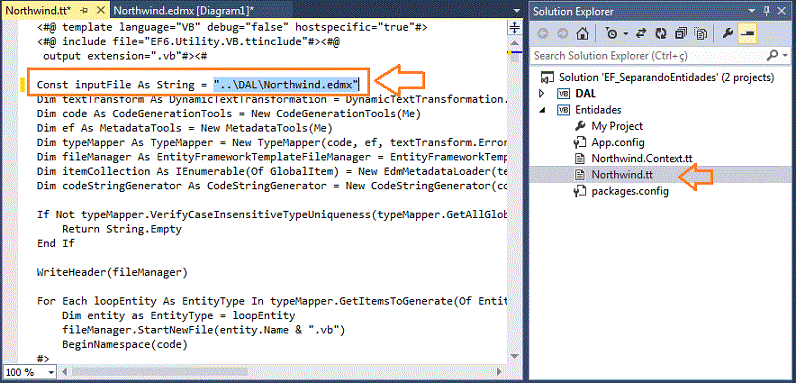Image resolution: width=796 pixels, height=383 pixels.
Task: Click the Search Solution Explorer input field
Action: [x=649, y=55]
